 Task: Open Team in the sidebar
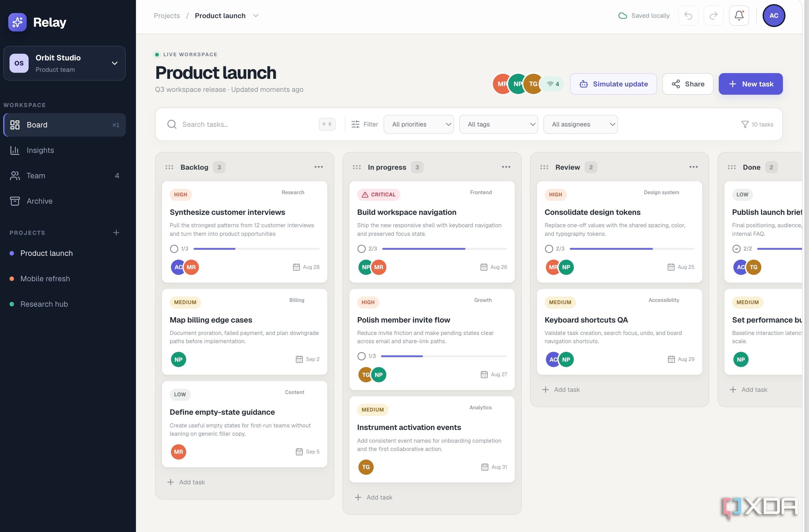(65, 176)
